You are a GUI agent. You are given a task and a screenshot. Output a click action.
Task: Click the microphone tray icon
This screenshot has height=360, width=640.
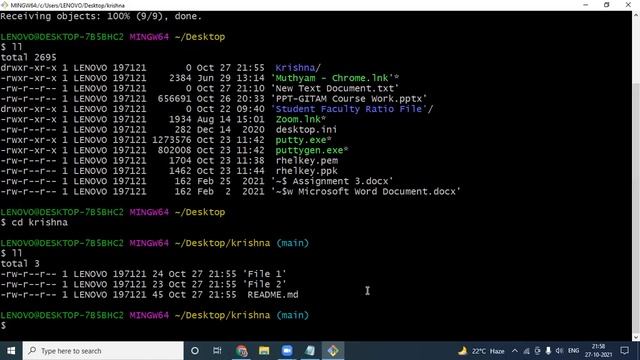[x=548, y=351]
